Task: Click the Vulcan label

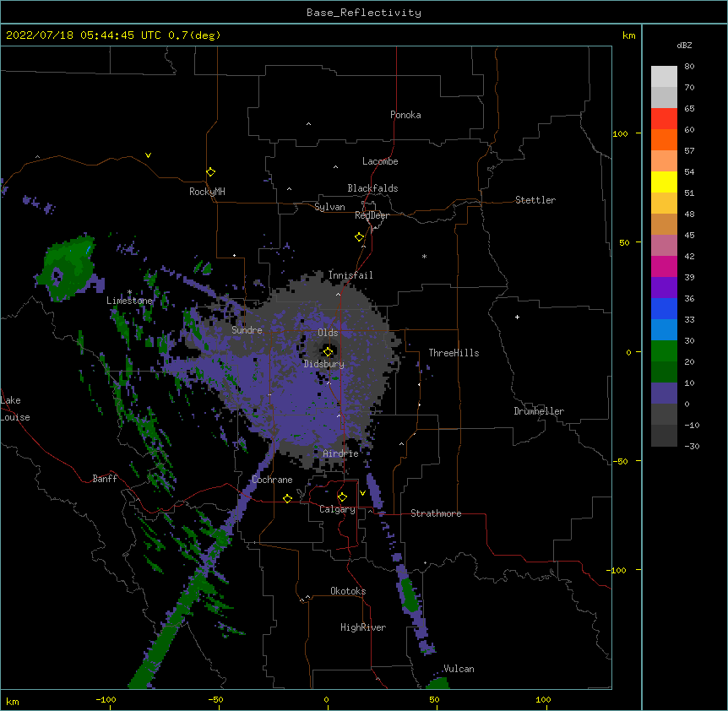Action: tap(459, 669)
